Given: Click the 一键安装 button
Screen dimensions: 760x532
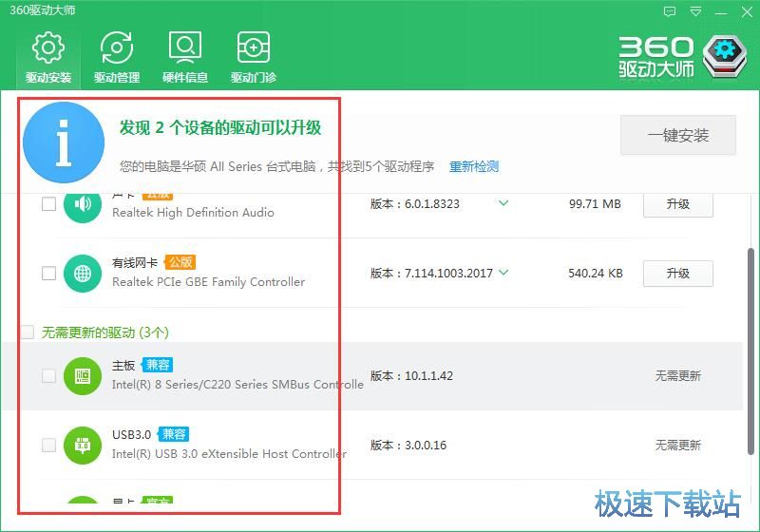Looking at the screenshot, I should pos(678,135).
